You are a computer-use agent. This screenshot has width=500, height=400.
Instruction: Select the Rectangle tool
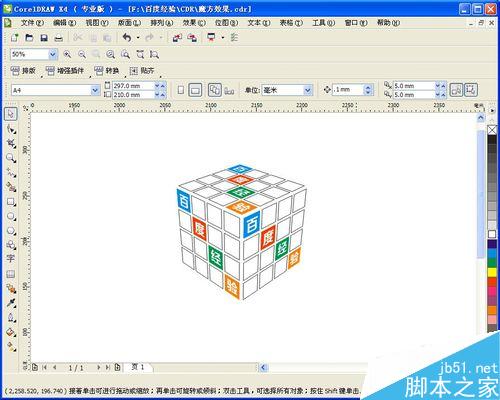pos(11,202)
